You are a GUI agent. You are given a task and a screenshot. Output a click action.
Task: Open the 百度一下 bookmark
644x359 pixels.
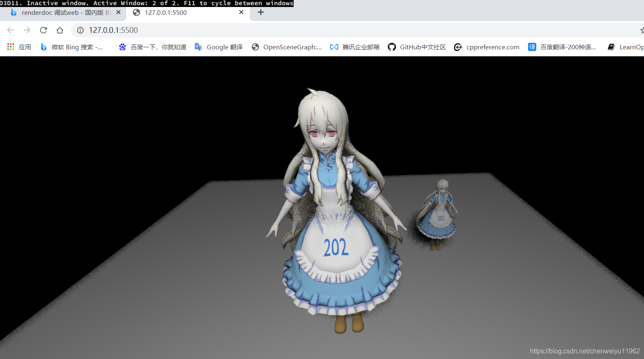pos(158,47)
